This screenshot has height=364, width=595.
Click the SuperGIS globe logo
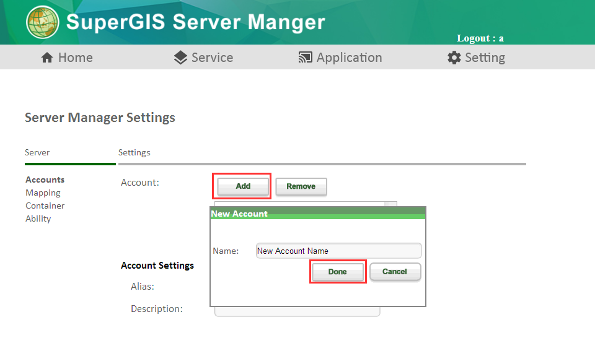pyautogui.click(x=43, y=22)
